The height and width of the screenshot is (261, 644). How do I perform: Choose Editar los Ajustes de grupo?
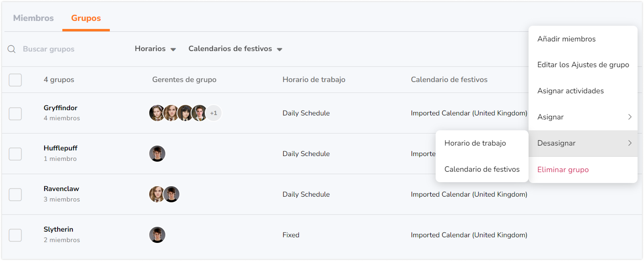(x=583, y=65)
